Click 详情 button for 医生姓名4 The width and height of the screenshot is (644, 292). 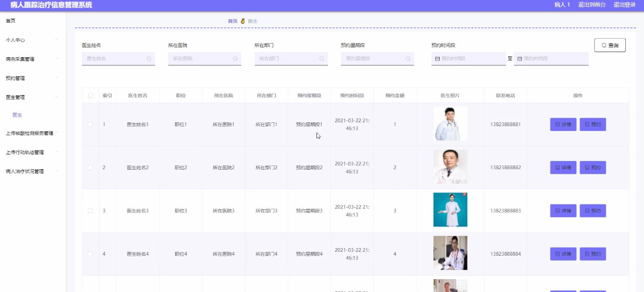tap(563, 254)
